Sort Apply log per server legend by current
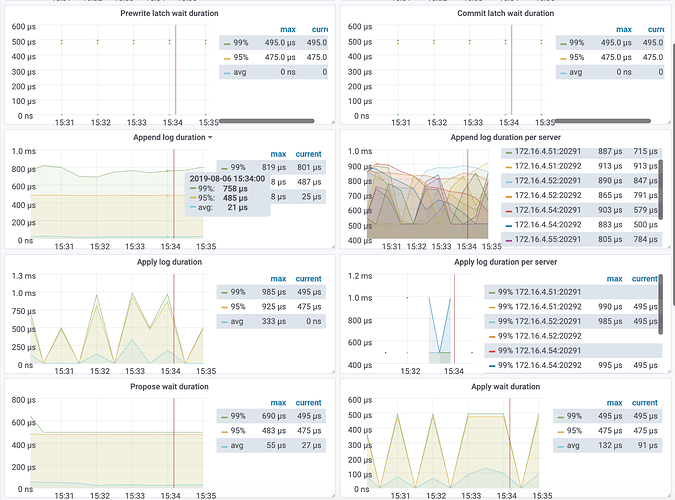675x500 pixels. [x=644, y=279]
